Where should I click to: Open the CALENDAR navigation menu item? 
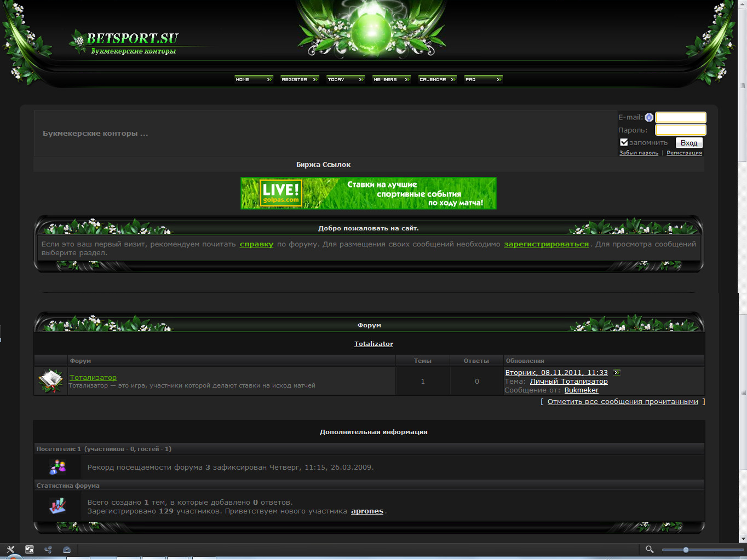438,79
